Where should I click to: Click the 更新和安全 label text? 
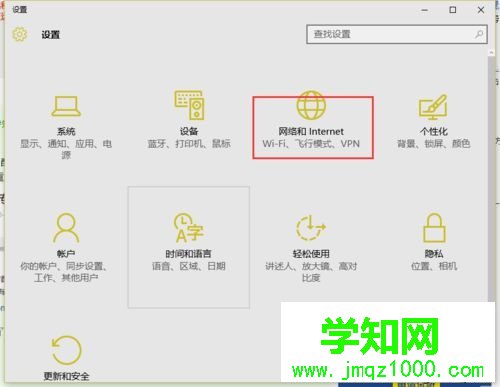[66, 376]
